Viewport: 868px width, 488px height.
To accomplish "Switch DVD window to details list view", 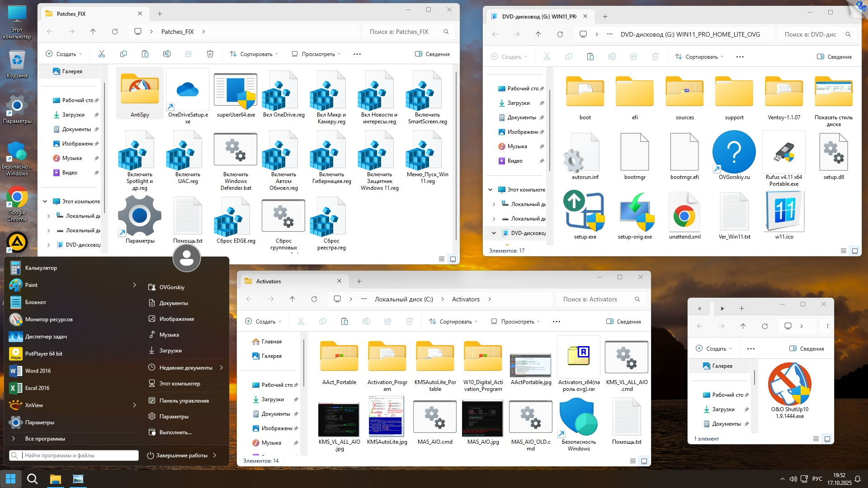I will (843, 251).
